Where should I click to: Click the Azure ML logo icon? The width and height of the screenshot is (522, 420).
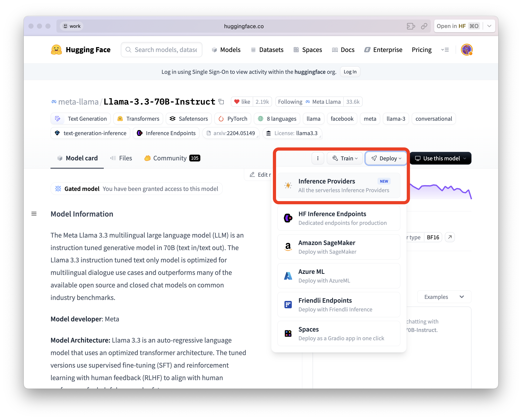coord(288,276)
